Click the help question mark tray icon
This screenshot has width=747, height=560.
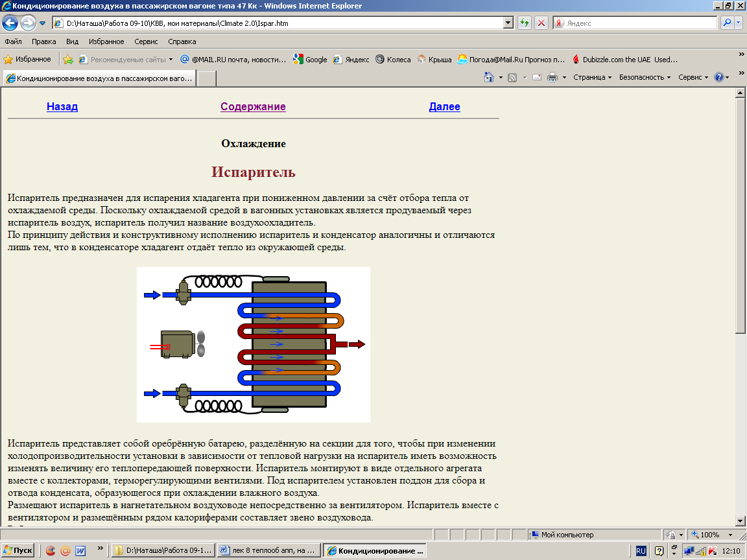click(x=659, y=551)
